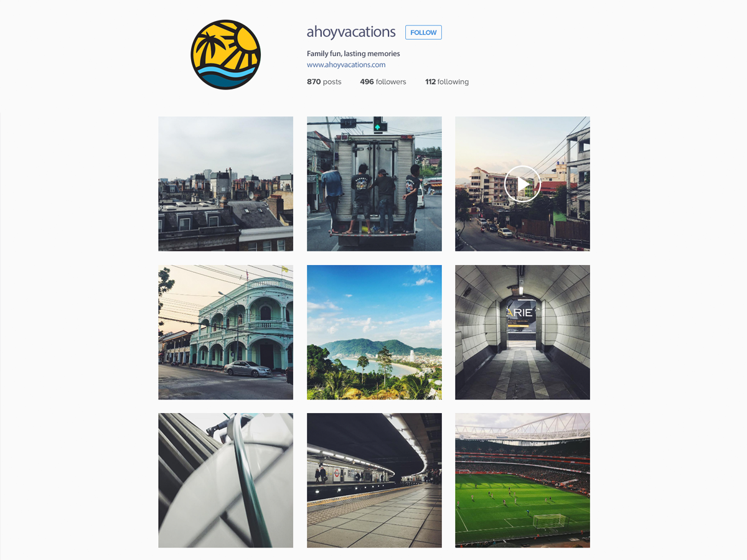747x560 pixels.
Task: Open the 496 followers list
Action: (x=383, y=82)
